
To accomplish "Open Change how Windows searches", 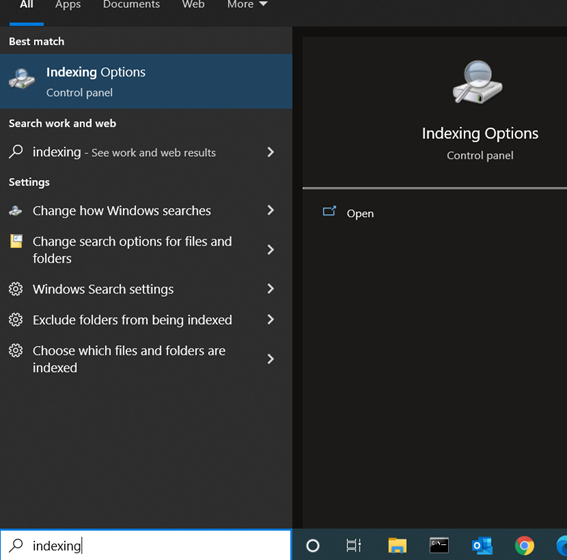I will (146, 210).
